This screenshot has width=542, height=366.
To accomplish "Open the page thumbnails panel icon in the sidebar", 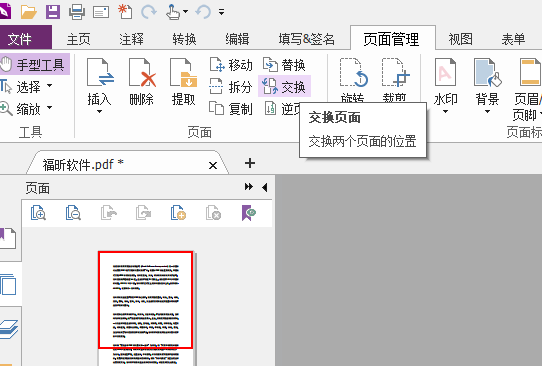I will coord(8,284).
